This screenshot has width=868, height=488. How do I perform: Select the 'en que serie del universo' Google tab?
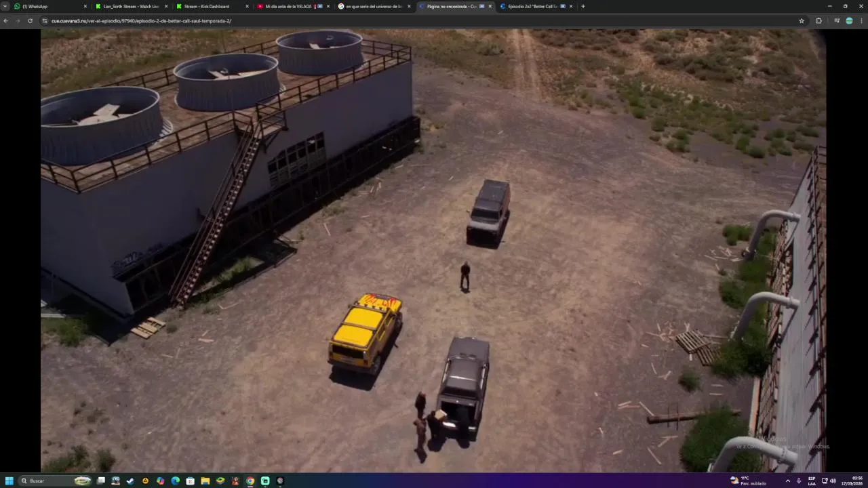point(374,6)
